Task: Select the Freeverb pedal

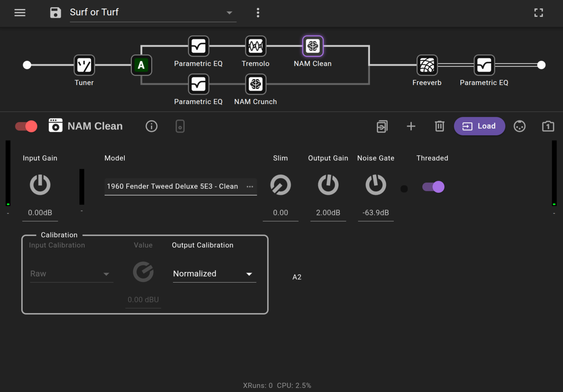Action: click(427, 65)
